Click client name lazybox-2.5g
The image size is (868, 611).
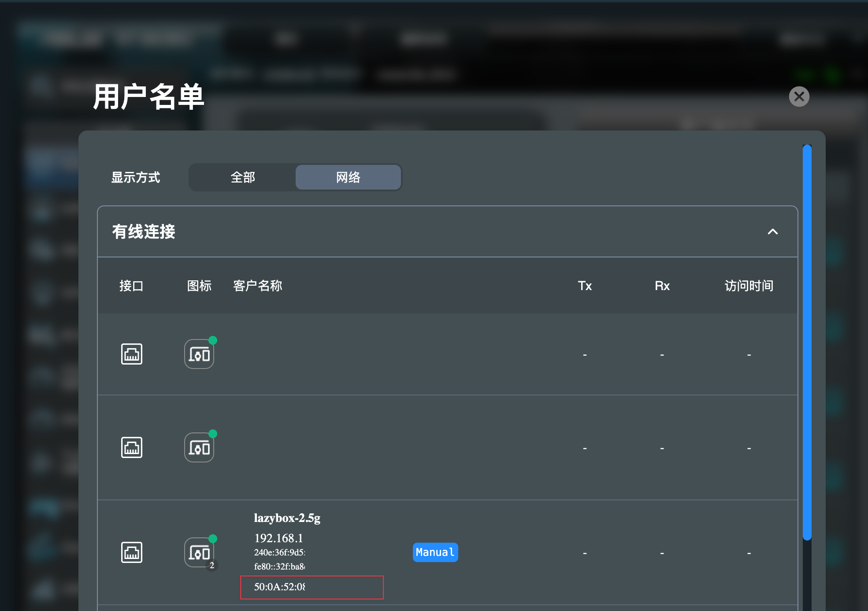click(x=287, y=518)
